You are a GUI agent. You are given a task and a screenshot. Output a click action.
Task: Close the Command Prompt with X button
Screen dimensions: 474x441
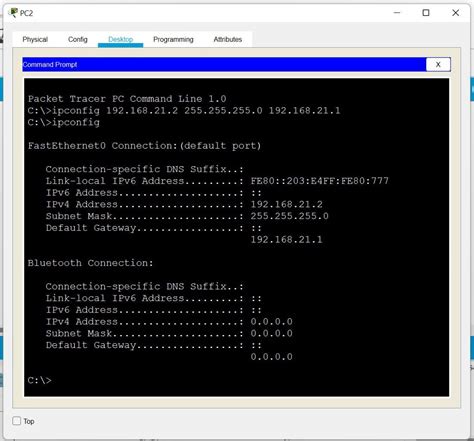(438, 64)
